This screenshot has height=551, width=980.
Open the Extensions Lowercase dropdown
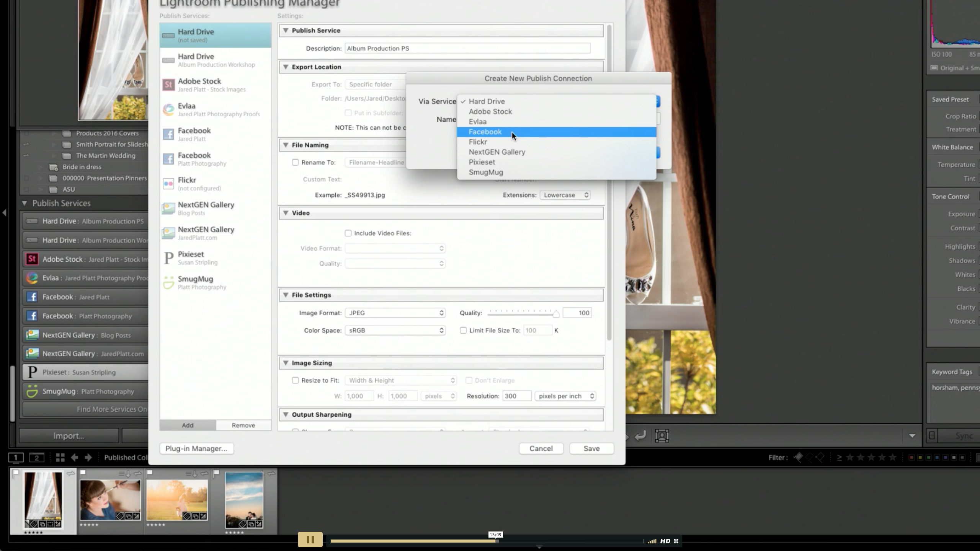565,195
